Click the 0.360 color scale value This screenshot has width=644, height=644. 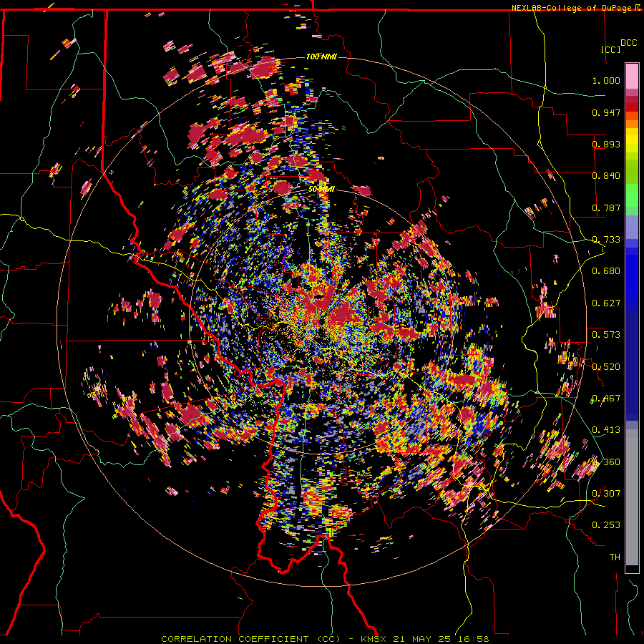pyautogui.click(x=606, y=462)
